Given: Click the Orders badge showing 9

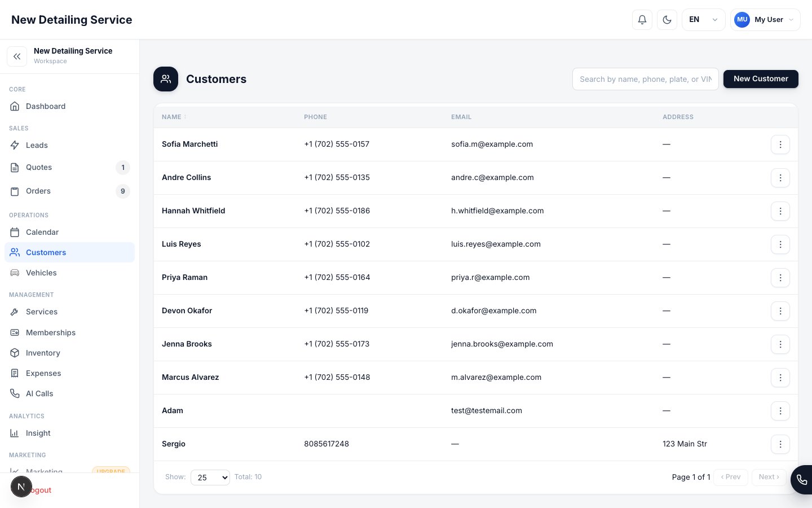Looking at the screenshot, I should point(123,191).
